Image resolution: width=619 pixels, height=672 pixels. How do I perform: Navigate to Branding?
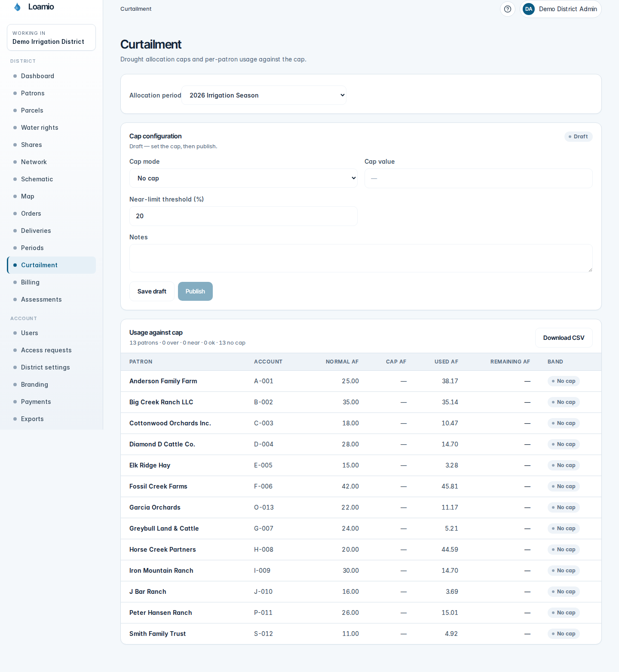point(51,385)
